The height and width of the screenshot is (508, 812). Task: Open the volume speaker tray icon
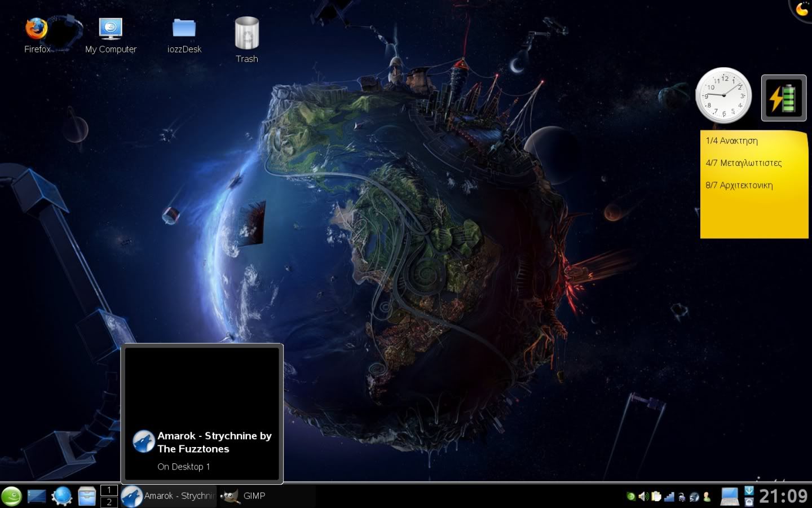click(643, 497)
